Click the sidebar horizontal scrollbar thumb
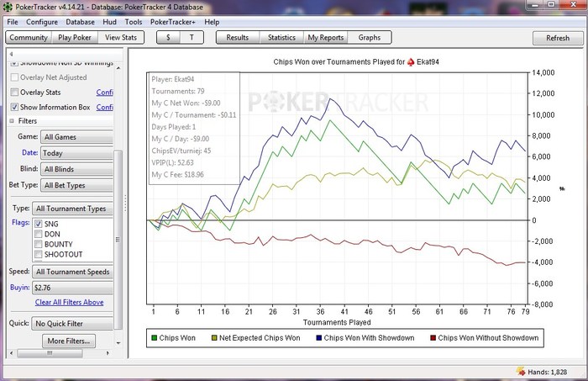 [50, 353]
